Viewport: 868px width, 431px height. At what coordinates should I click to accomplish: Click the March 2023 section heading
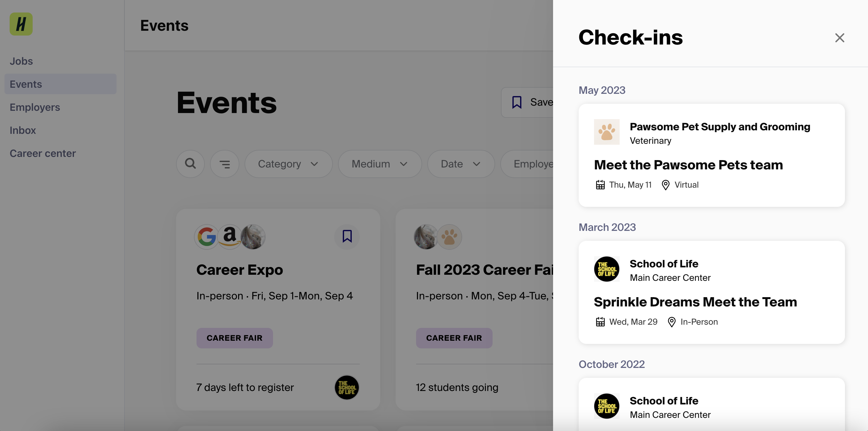point(607,227)
